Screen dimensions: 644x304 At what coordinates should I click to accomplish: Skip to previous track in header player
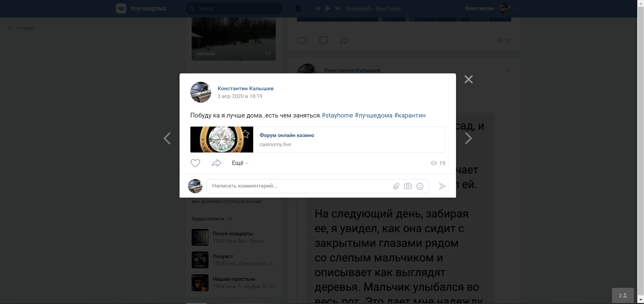[x=317, y=8]
